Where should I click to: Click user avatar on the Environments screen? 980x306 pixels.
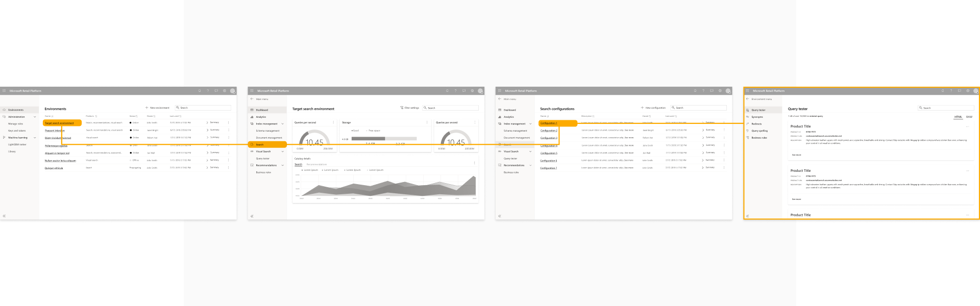pos(233,91)
